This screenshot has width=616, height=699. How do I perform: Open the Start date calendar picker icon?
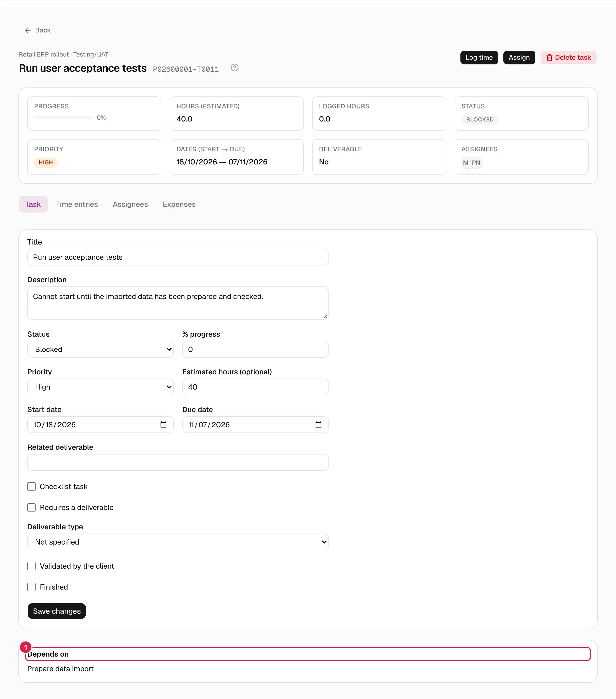[163, 424]
